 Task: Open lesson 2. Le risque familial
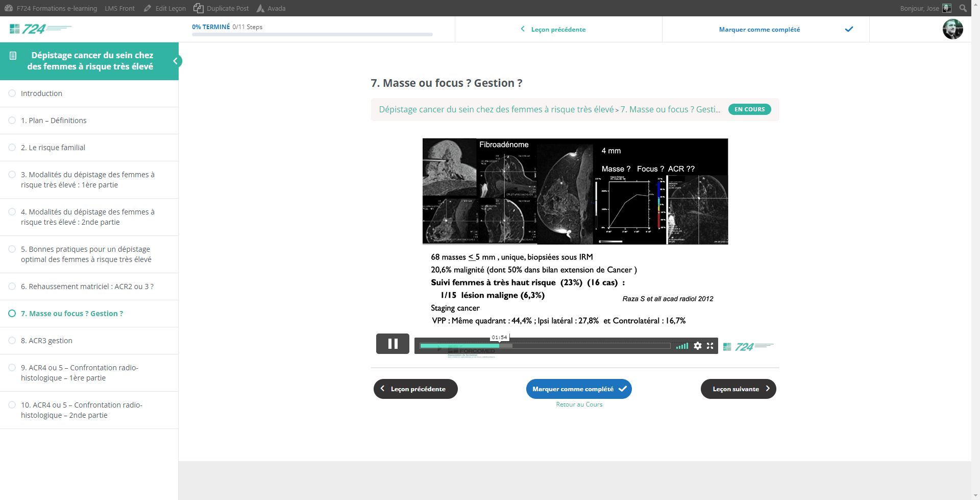tap(53, 148)
